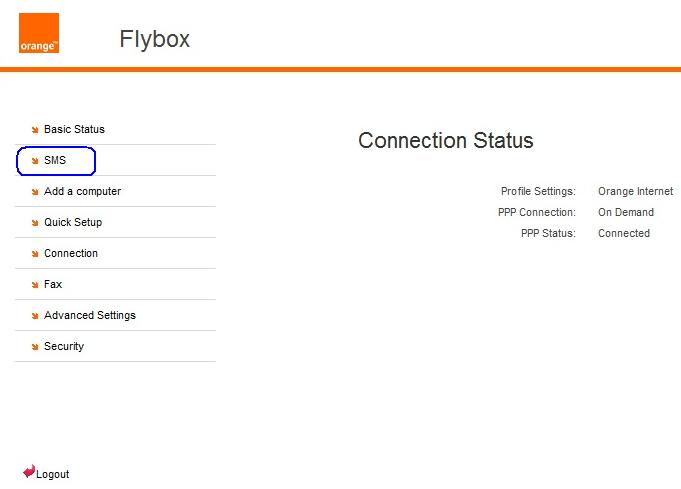The width and height of the screenshot is (681, 489).
Task: Click the Logout link
Action: [x=53, y=474]
